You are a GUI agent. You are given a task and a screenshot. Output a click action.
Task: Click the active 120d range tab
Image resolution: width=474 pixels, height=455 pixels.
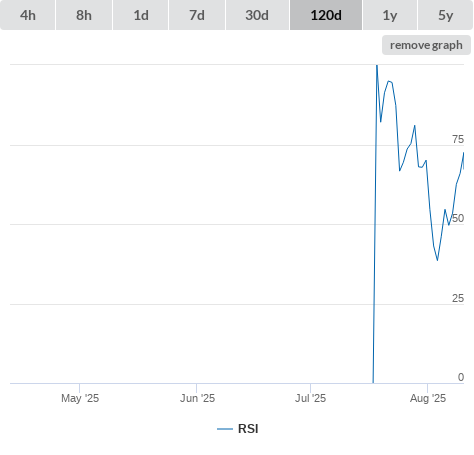(326, 15)
